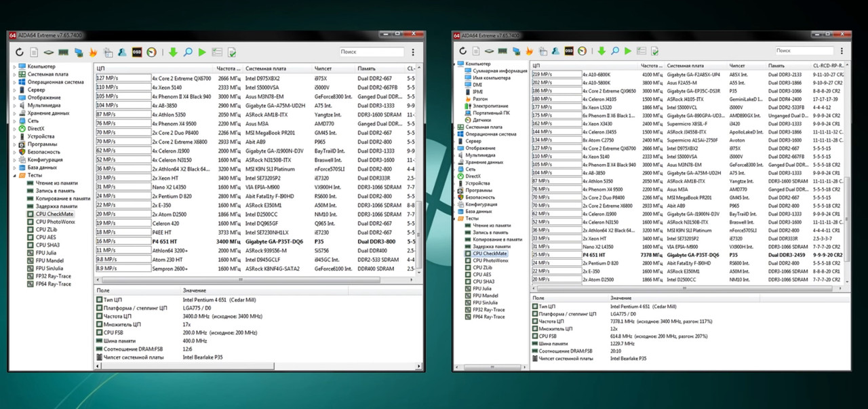Click the user silhouette icon in left window toolbar
Screen dimensions: 868x409
(x=122, y=52)
